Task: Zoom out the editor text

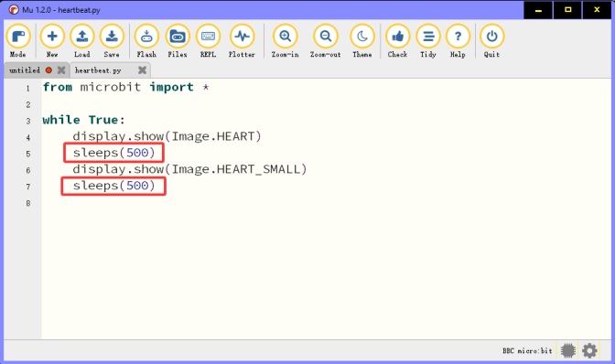Action: click(326, 41)
